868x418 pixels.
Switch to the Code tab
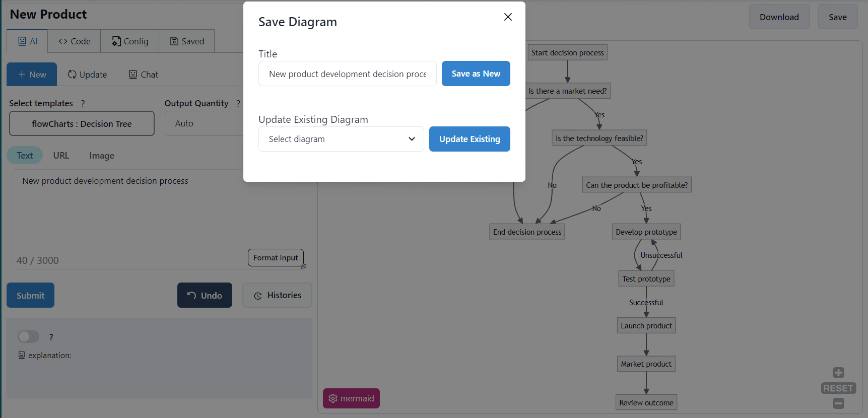[x=74, y=41]
